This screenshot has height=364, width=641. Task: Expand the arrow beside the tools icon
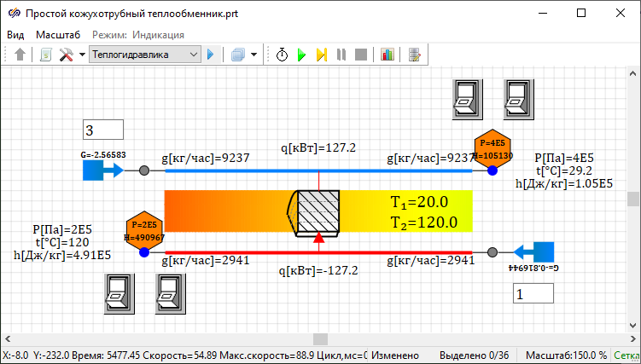[82, 55]
